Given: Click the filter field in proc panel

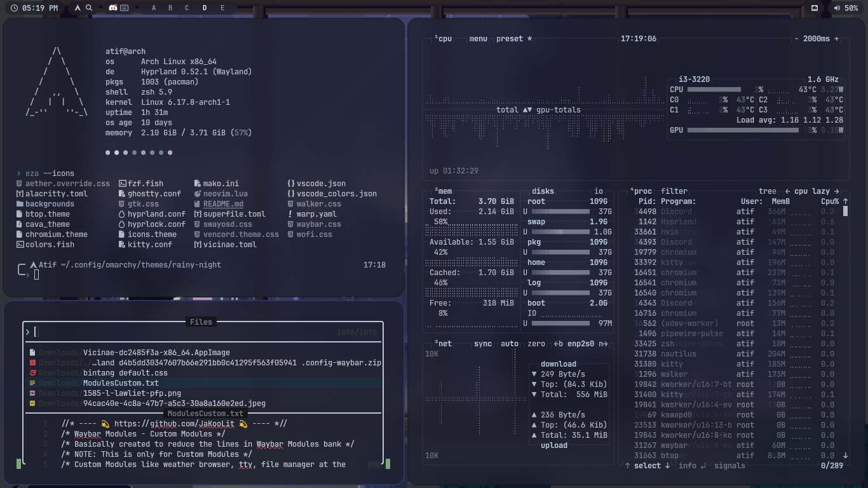Looking at the screenshot, I should click(x=674, y=191).
